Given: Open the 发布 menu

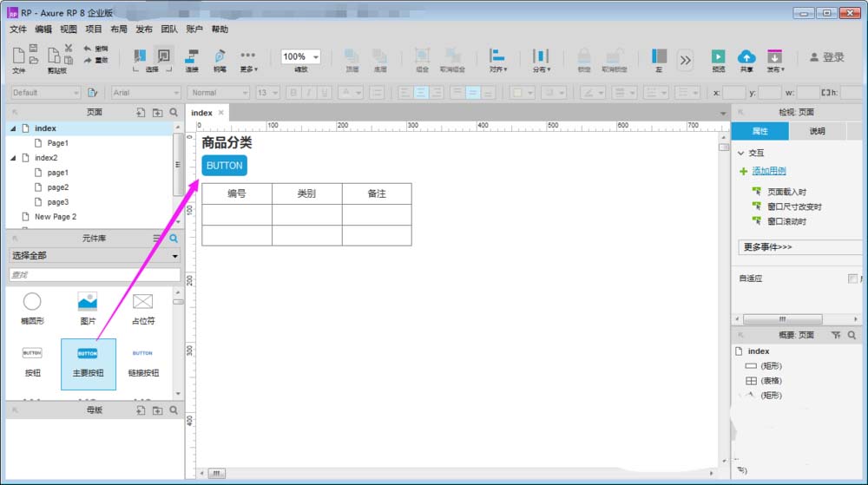Looking at the screenshot, I should [x=144, y=29].
